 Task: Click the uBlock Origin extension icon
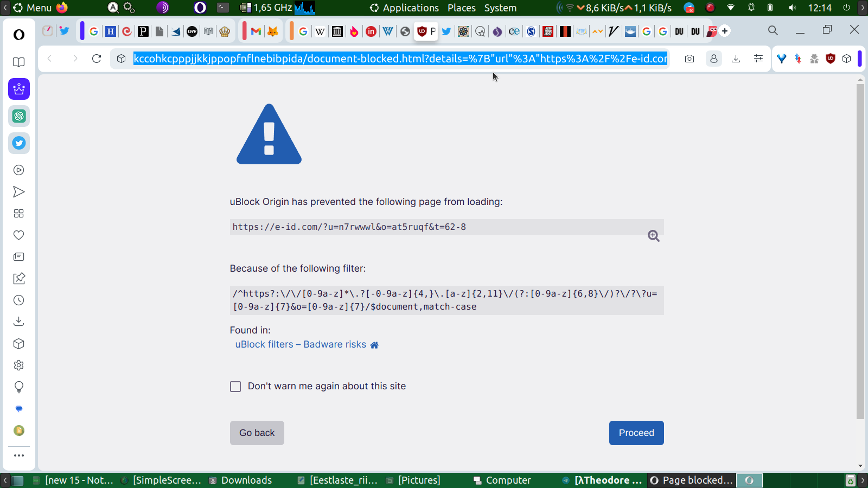click(830, 59)
